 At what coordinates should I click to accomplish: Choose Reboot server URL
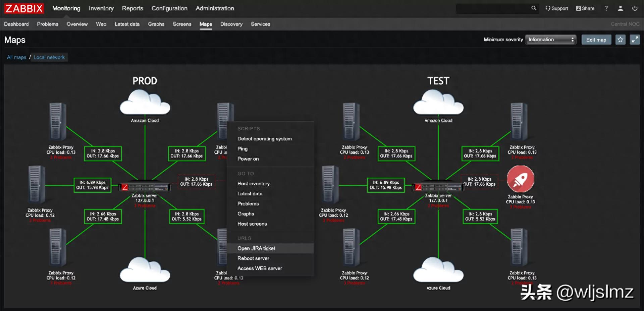pos(271,258)
